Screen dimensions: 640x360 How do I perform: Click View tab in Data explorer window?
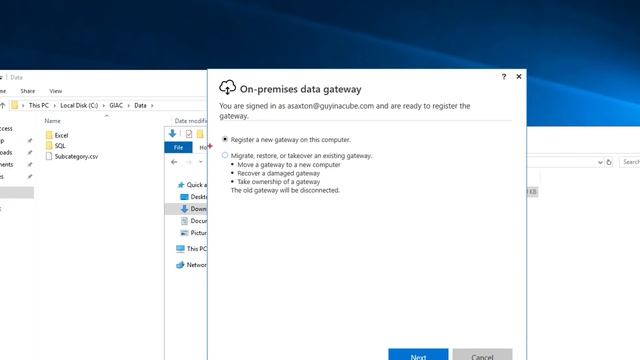tap(56, 91)
